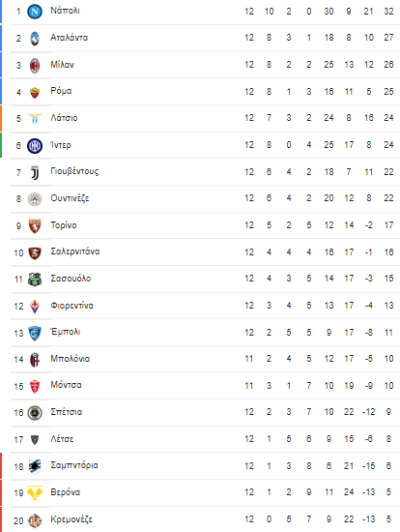Click the Napoli club crest icon
This screenshot has height=532, width=400.
pyautogui.click(x=35, y=12)
